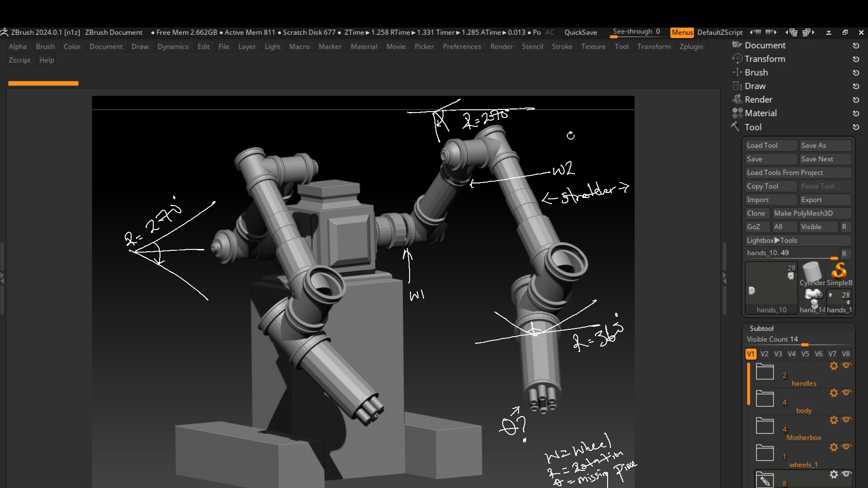This screenshot has width=868, height=488.
Task: Select the SimpleBrush tool thumbnail
Action: [839, 272]
